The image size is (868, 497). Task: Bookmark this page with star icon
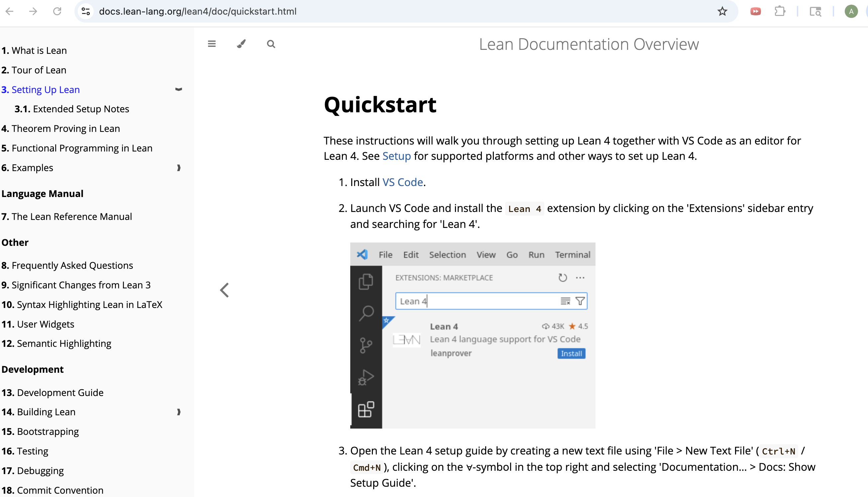tap(722, 12)
